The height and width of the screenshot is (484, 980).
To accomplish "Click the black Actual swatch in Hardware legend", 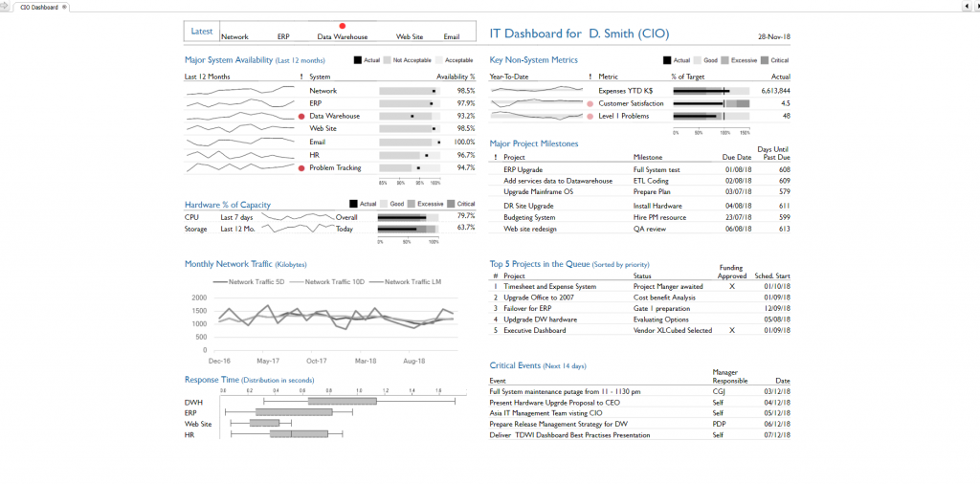I will pos(353,204).
